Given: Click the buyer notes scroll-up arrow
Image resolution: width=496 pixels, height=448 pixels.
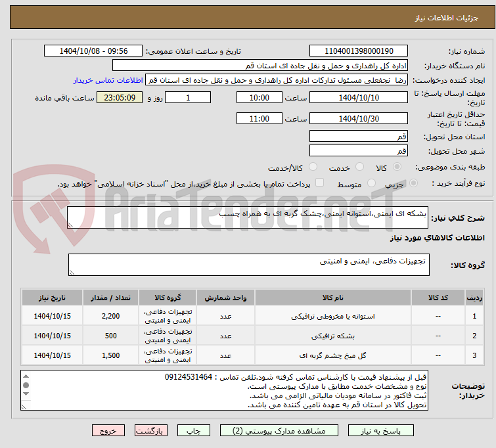Looking at the screenshot, I should pyautogui.click(x=26, y=376).
